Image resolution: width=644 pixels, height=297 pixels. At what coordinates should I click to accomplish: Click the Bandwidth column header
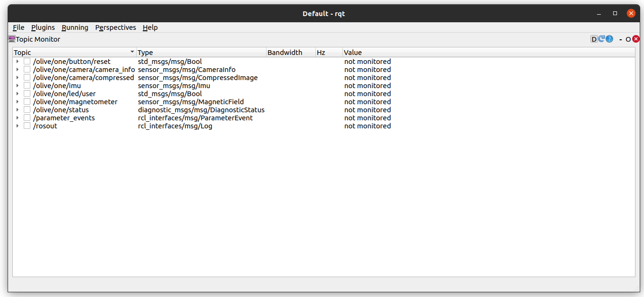pos(285,53)
